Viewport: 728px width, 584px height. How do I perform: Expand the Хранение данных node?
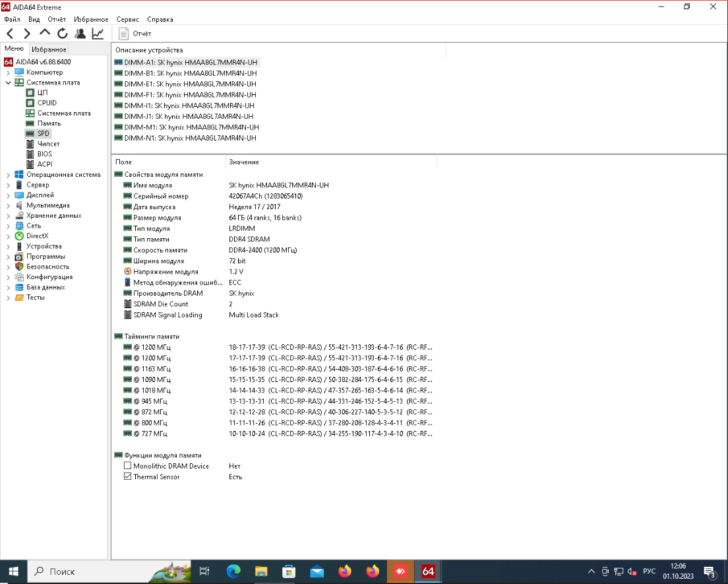(8, 216)
